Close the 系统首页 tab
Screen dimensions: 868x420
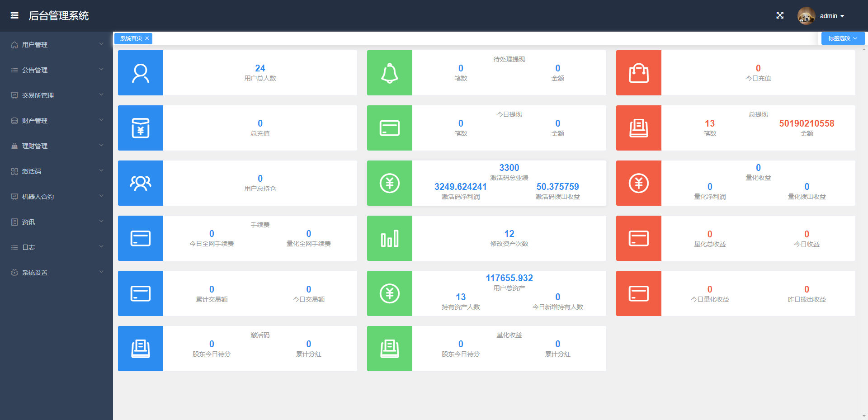(147, 38)
